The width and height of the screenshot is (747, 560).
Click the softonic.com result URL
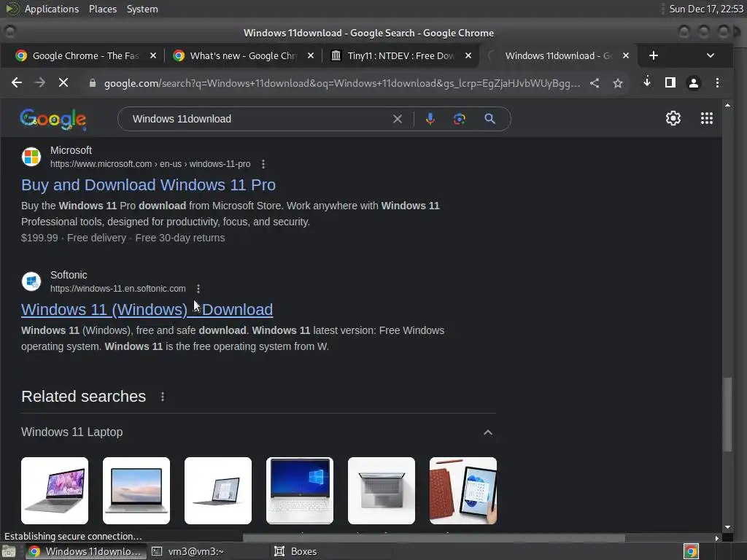[x=118, y=289]
